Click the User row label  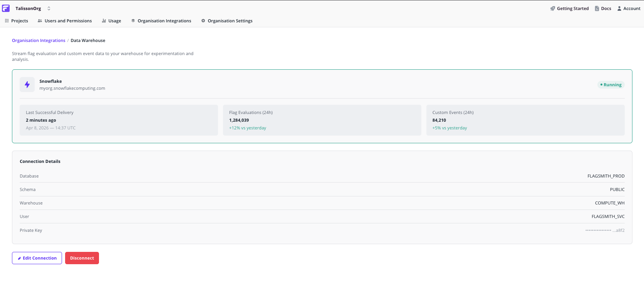point(24,216)
